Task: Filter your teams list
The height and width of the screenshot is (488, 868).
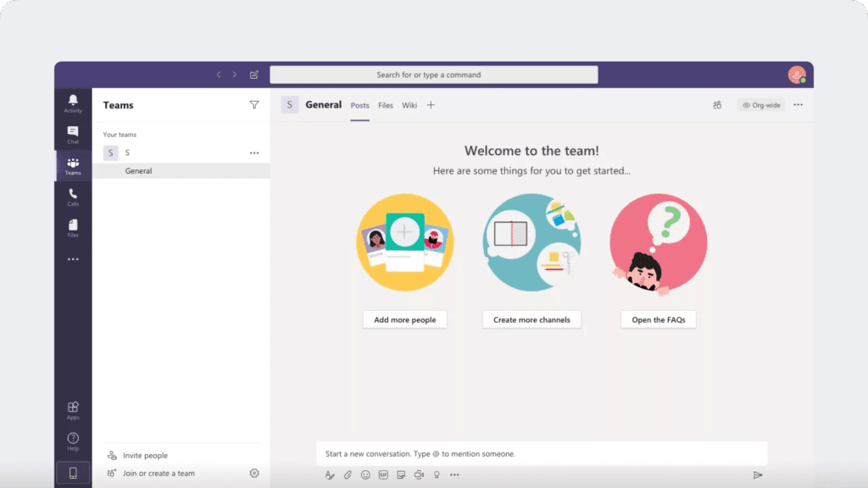Action: [254, 104]
